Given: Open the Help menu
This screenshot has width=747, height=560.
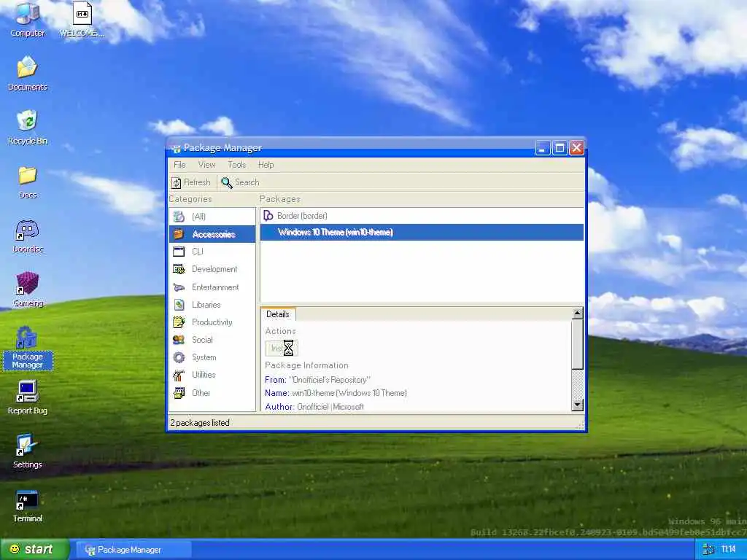Looking at the screenshot, I should pyautogui.click(x=266, y=165).
